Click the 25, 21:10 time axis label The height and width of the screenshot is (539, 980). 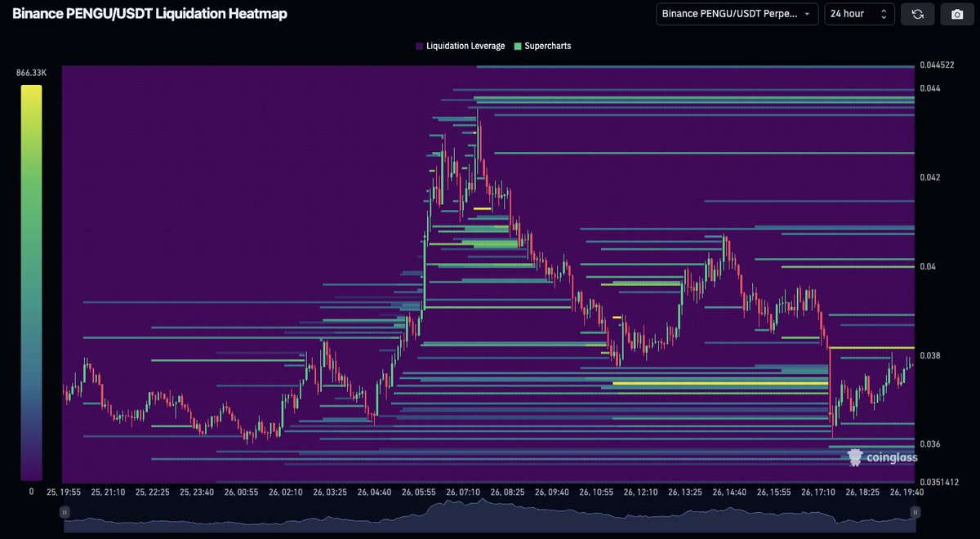(108, 492)
